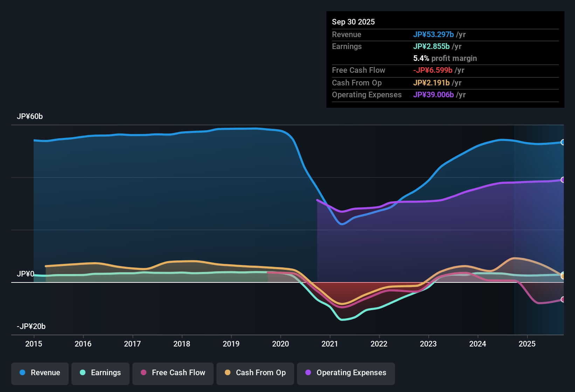Toggle the Earnings series visibility

(100, 373)
